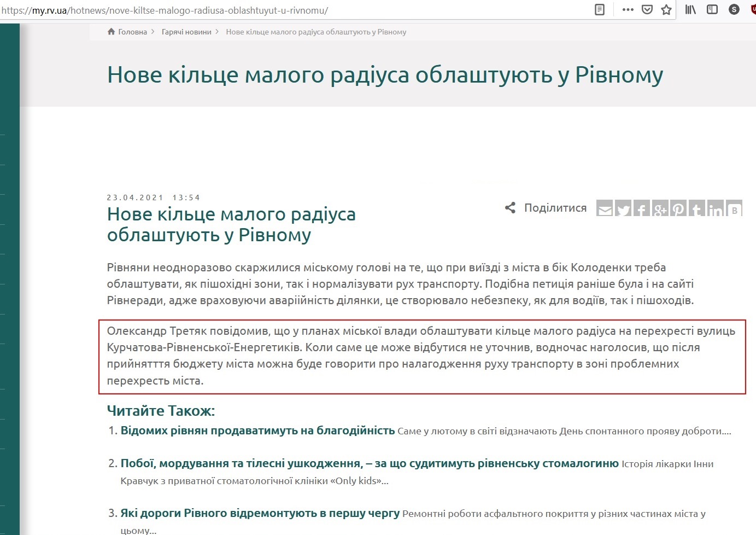This screenshot has height=535, width=756.
Task: Share article via email icon
Action: [605, 209]
